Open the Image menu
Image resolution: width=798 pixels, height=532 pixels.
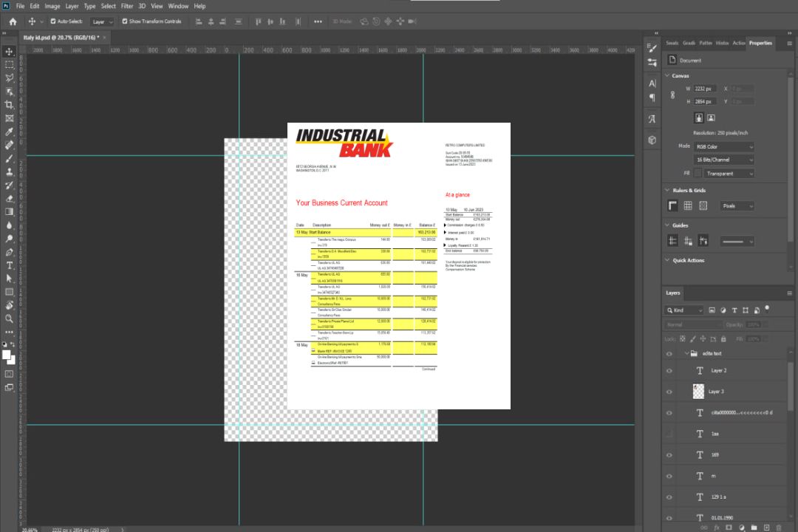click(52, 6)
